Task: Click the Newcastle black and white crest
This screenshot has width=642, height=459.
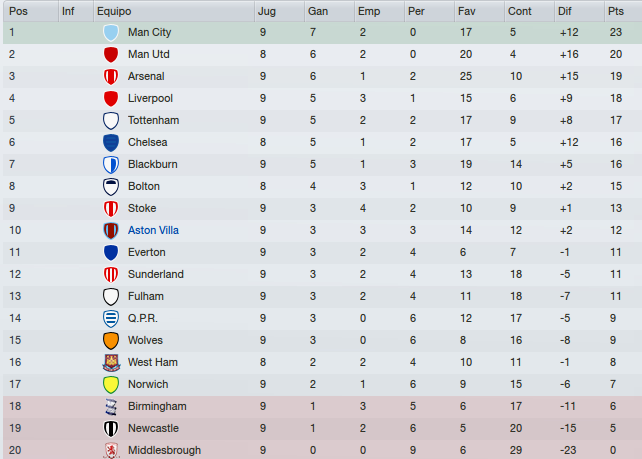Action: point(111,428)
